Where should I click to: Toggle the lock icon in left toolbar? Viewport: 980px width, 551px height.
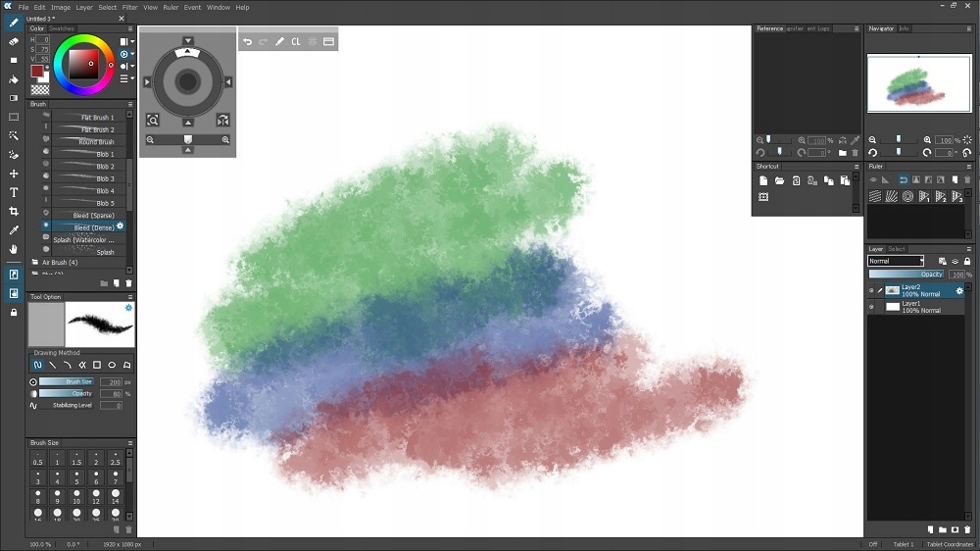13,312
